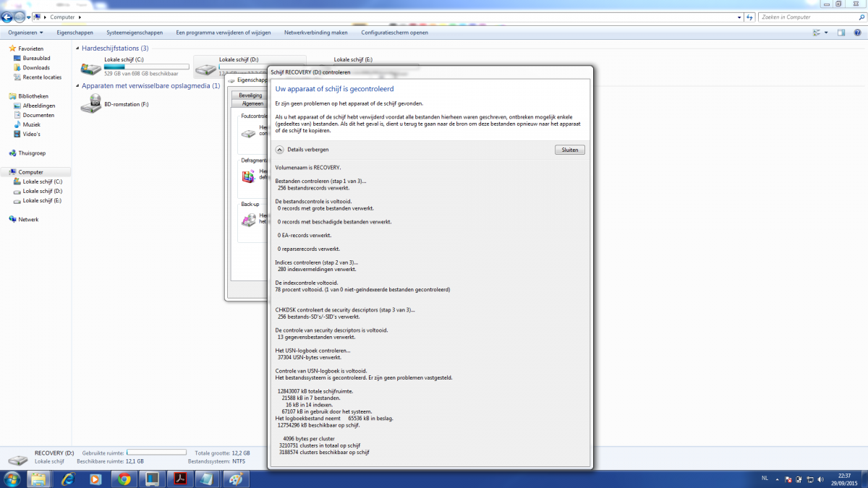This screenshot has width=868, height=488.
Task: Collapse the Apparaten met verwisselbare opslagmedia group
Action: coord(77,85)
